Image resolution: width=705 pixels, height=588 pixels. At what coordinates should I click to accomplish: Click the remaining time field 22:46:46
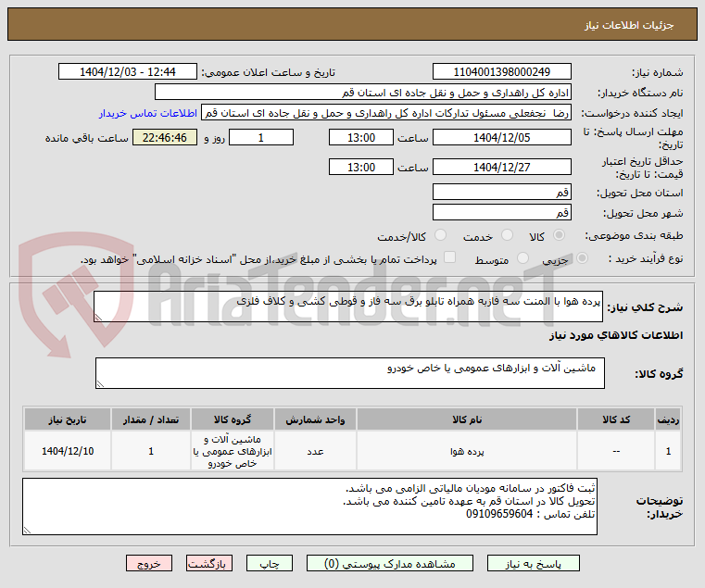pyautogui.click(x=165, y=138)
